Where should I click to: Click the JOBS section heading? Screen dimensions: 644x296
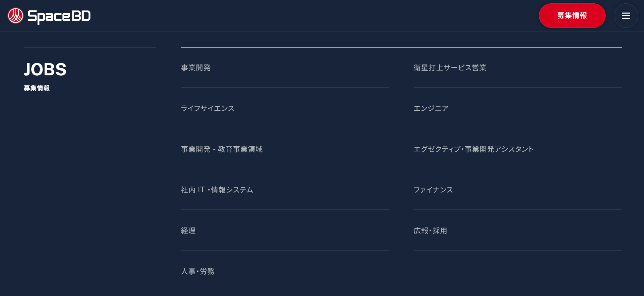45,70
